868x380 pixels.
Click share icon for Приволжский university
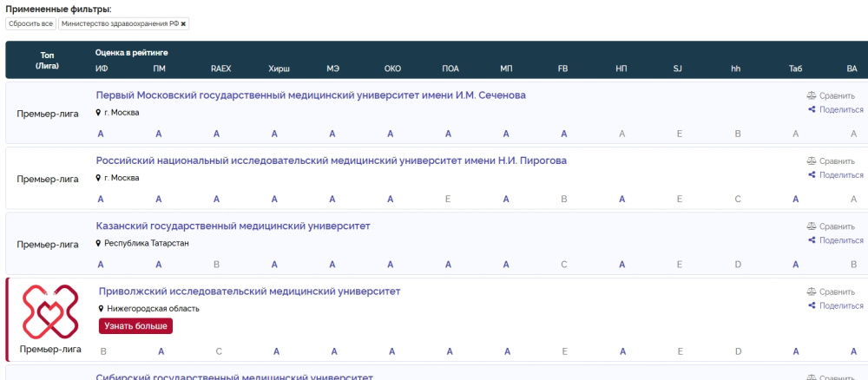point(812,305)
